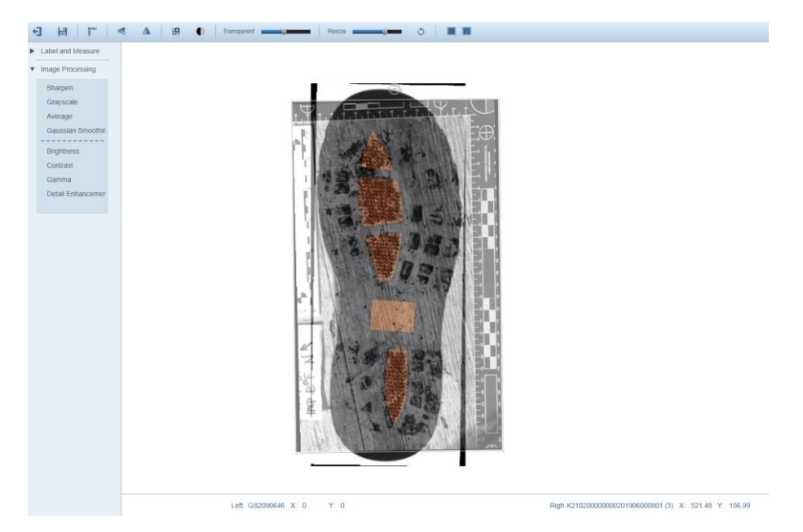Collapse the Image Processing section
Viewport: 803px width, 532px height.
[x=68, y=69]
